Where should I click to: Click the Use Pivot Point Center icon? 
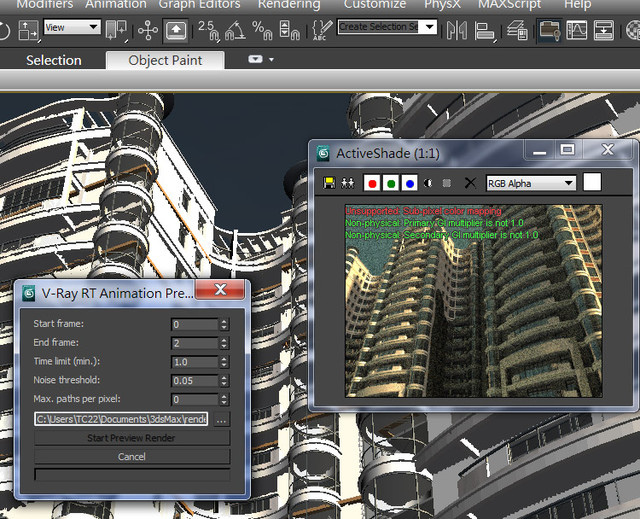tap(117, 31)
